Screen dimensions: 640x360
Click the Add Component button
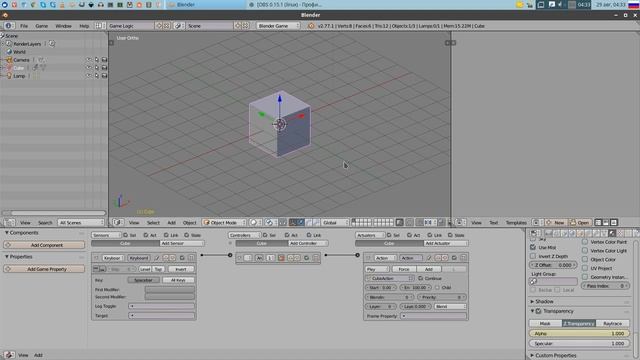tap(44, 245)
